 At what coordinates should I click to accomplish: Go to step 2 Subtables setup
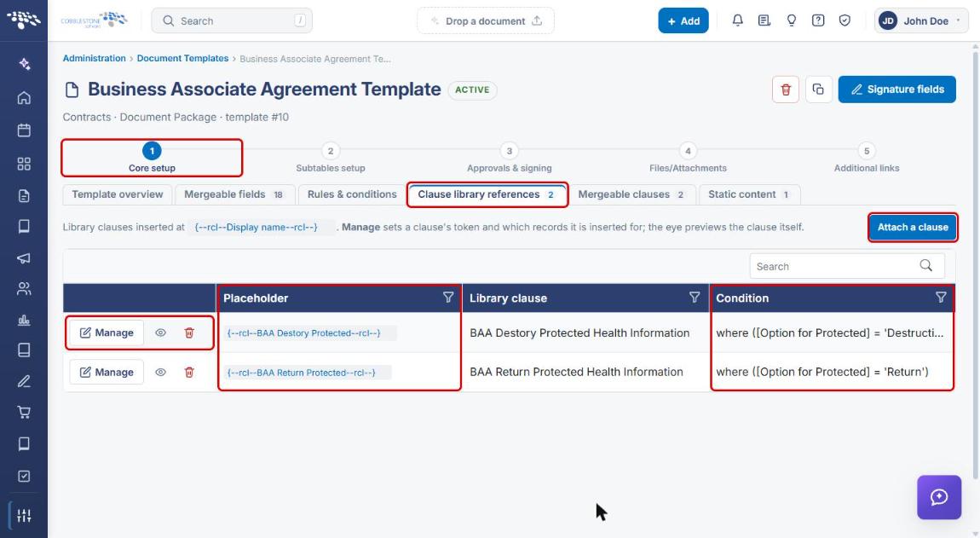coord(331,158)
